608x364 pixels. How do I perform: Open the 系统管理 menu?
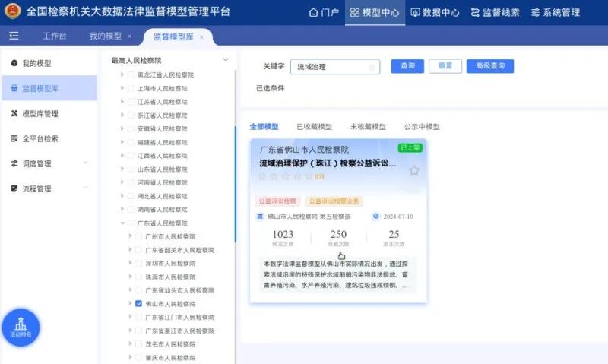(x=556, y=12)
